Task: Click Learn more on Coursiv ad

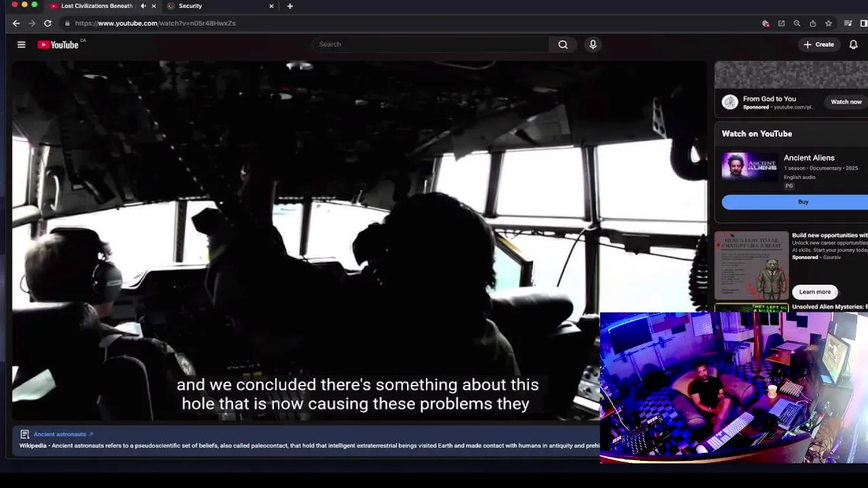Action: click(814, 292)
